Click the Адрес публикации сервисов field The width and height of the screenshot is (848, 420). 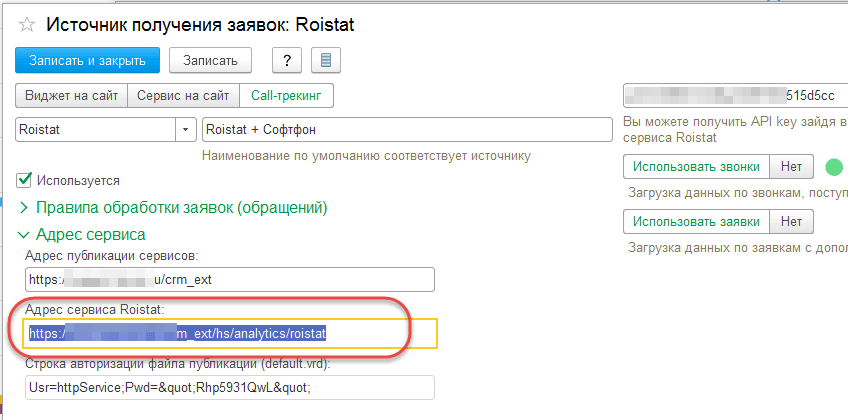click(230, 279)
